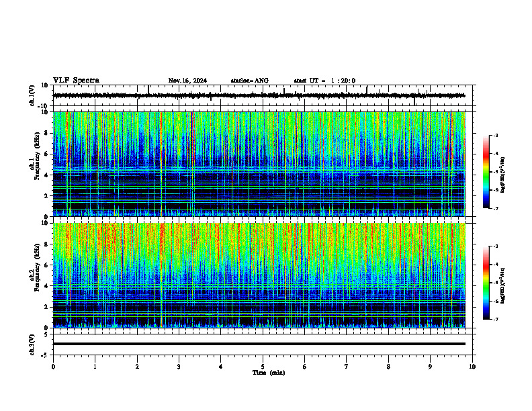Click the time-axis tick label "0"
532x411 pixels.
53,367
